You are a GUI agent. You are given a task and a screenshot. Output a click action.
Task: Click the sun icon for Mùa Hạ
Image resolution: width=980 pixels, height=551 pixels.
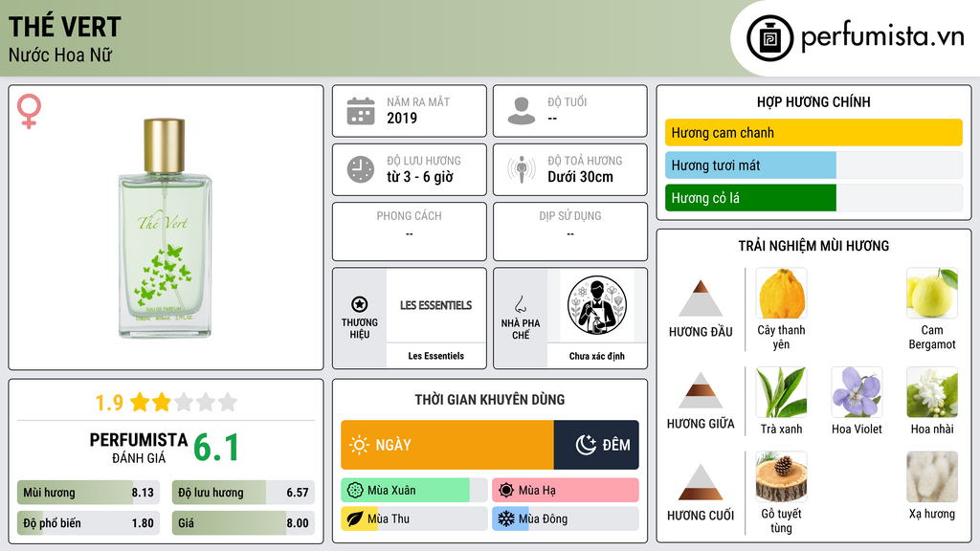coord(506,491)
